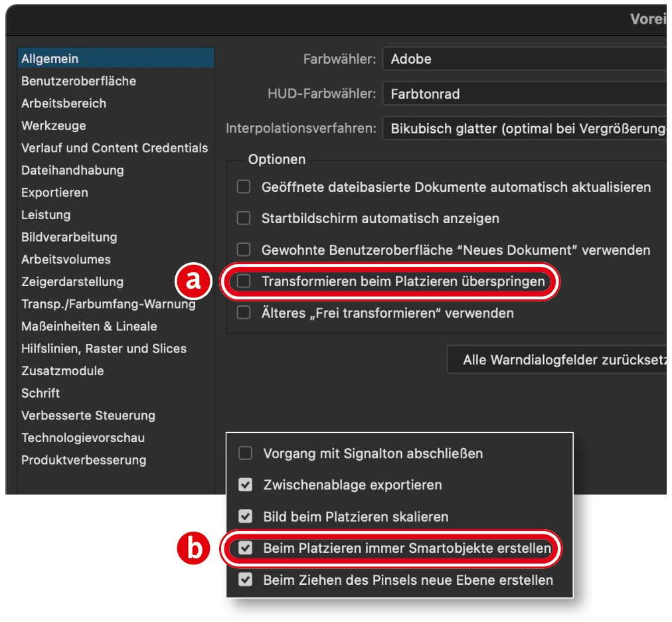Tick Transformieren beim Platzieren überspringen checkbox
672x622 pixels.
[x=244, y=281]
